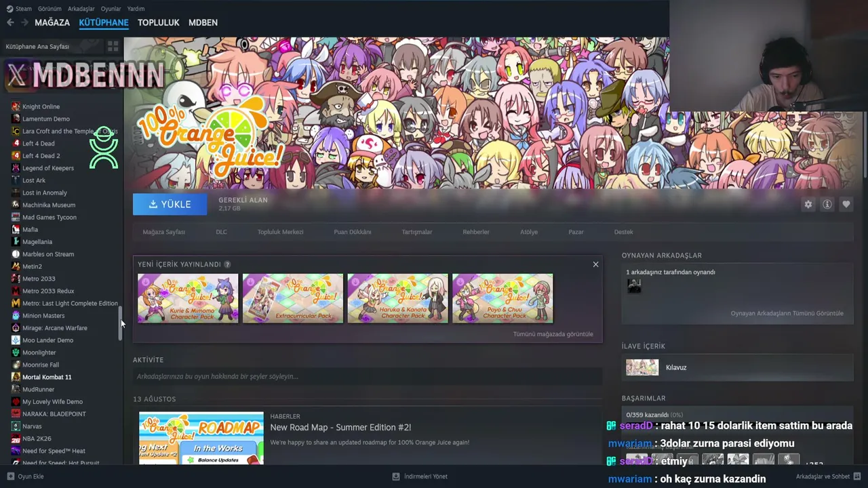
Task: Go to the MAĞAZA section
Action: coord(52,22)
